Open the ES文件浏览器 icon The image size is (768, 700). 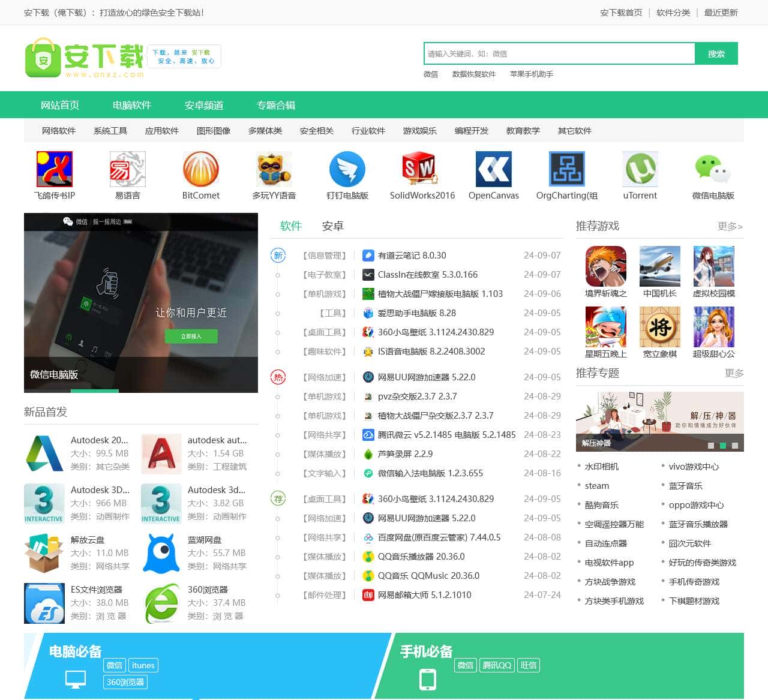(44, 603)
